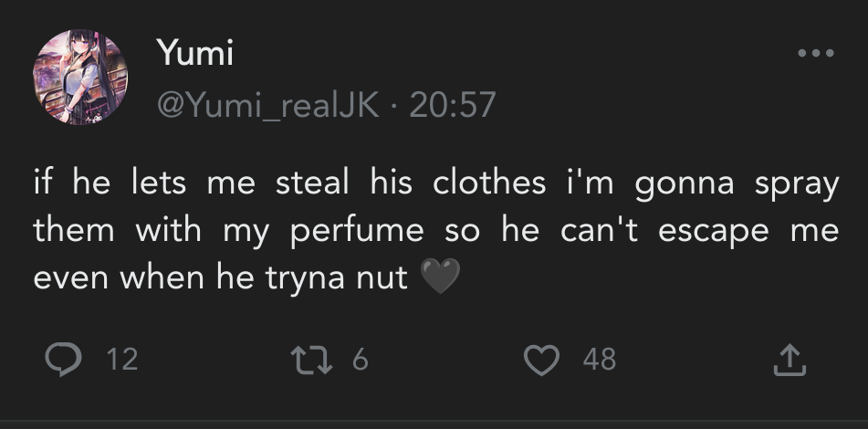
Task: Open the share upload icon
Action: point(790,361)
